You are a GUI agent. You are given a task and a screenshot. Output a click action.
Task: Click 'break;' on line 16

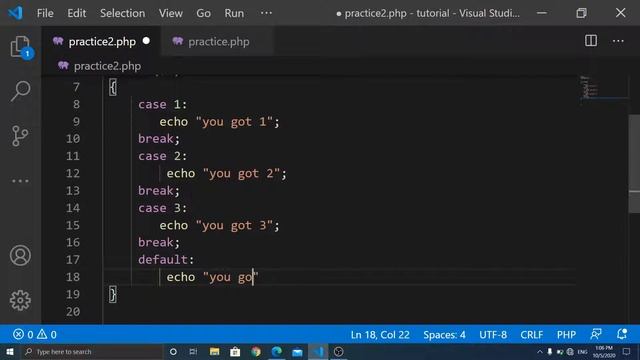pyautogui.click(x=159, y=242)
